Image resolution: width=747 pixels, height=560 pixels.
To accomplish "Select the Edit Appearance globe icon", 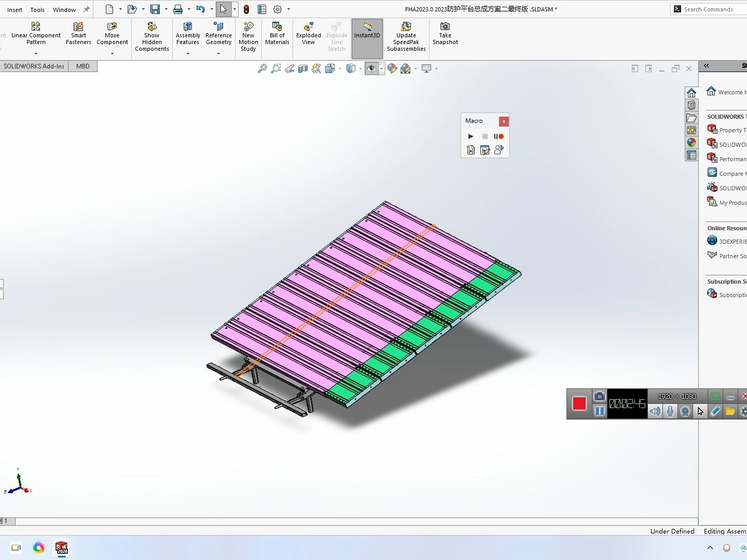I will (x=392, y=68).
